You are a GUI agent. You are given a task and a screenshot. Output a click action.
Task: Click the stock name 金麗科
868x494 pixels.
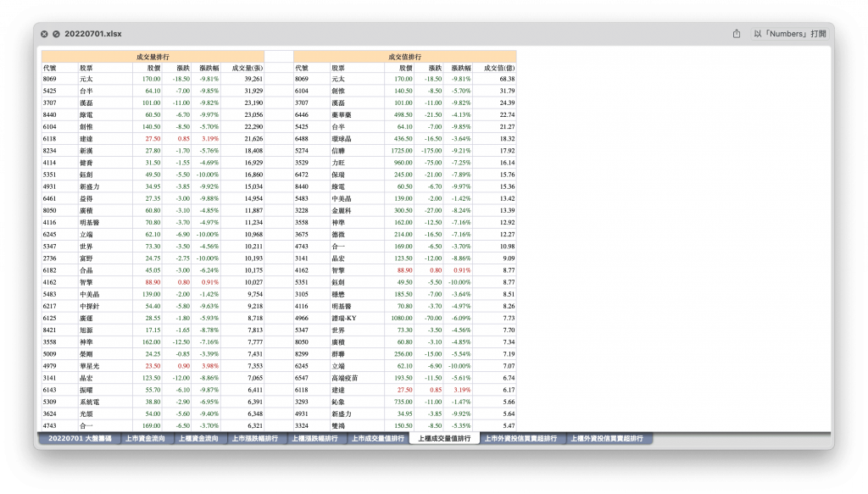click(x=342, y=211)
